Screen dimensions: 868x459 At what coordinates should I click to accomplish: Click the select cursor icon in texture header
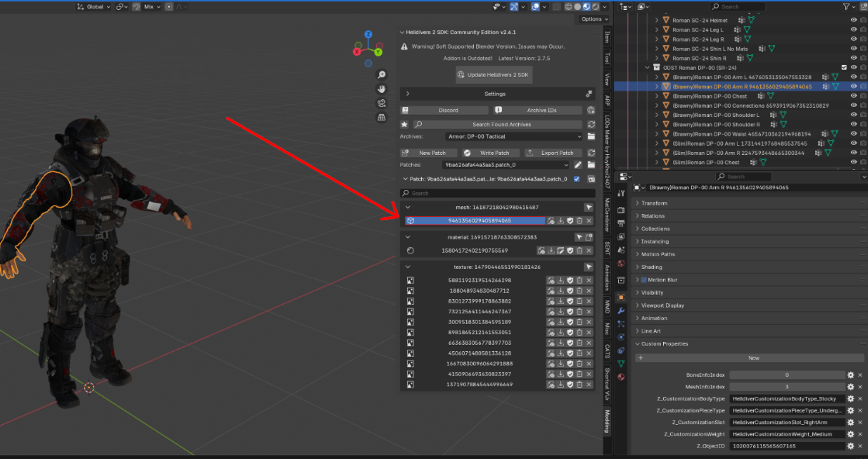pyautogui.click(x=589, y=267)
